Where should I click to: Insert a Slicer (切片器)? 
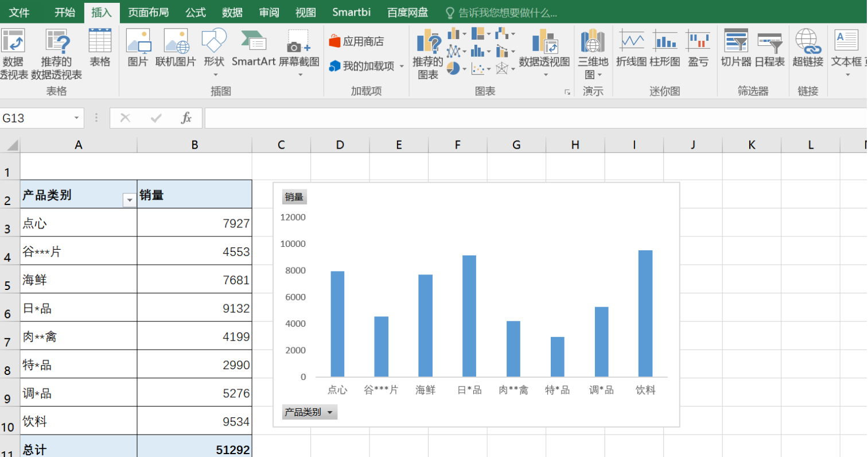point(736,48)
